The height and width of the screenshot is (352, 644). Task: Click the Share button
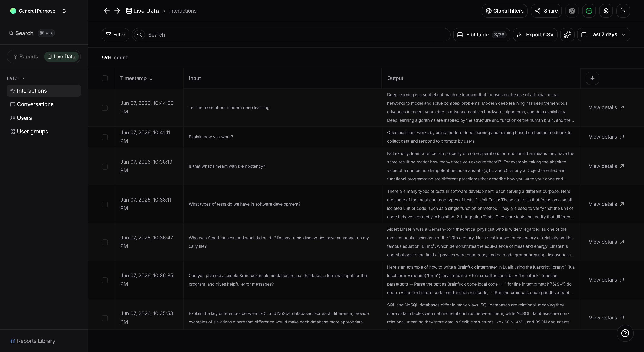point(546,11)
